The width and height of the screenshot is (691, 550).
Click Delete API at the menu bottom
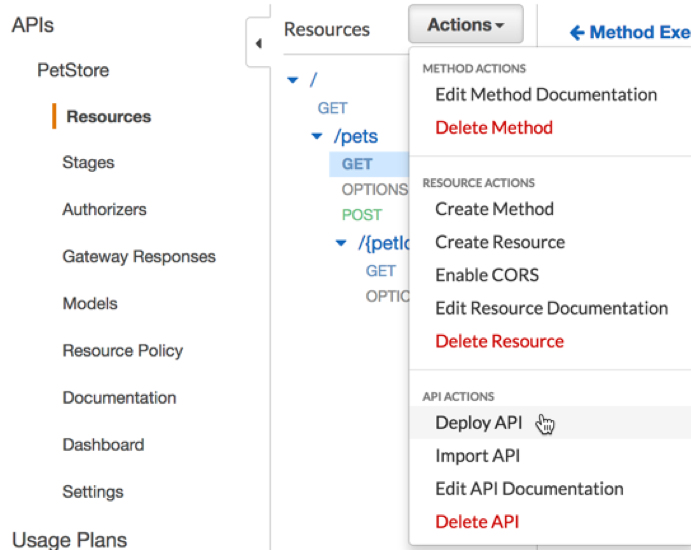click(476, 522)
